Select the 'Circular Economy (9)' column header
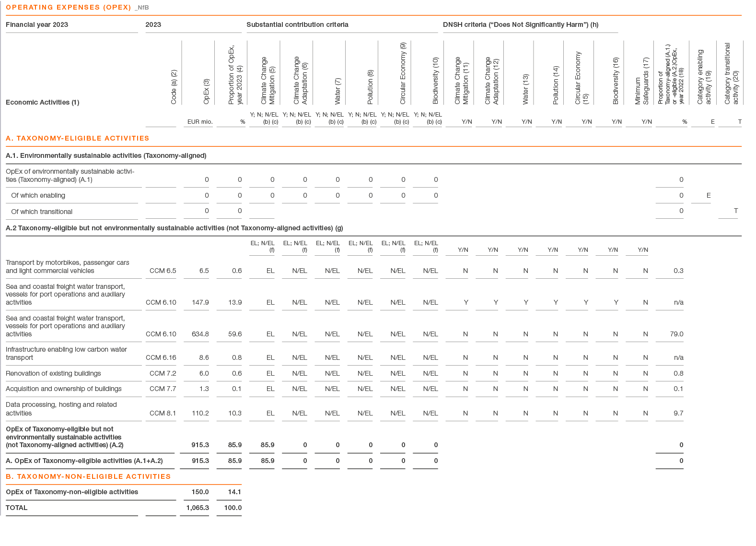This screenshot has height=546, width=756. (x=403, y=73)
